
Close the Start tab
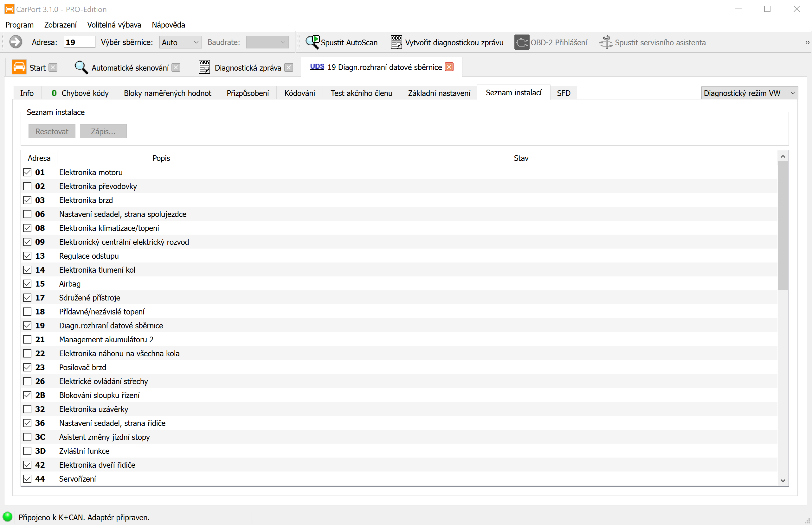tap(53, 67)
